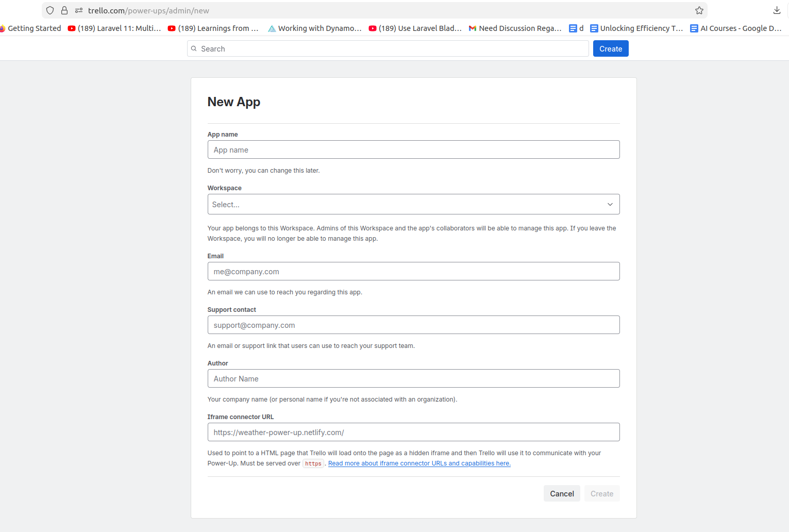The height and width of the screenshot is (532, 789).
Task: Click the search magnifier icon in Trello search
Action: click(x=194, y=49)
